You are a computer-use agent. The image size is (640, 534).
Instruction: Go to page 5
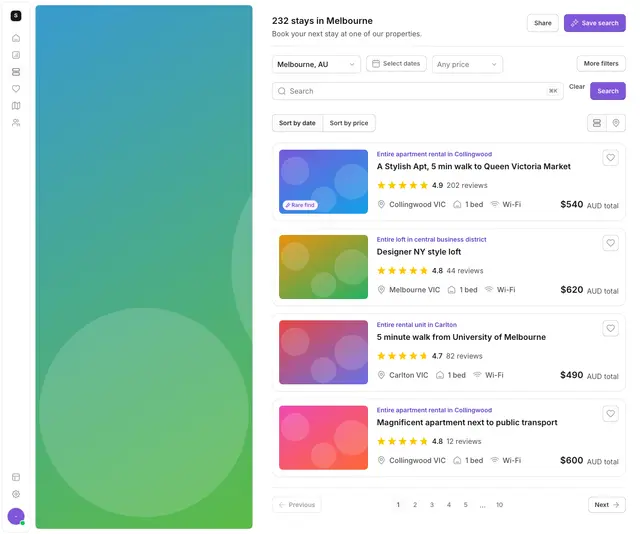[x=465, y=505]
